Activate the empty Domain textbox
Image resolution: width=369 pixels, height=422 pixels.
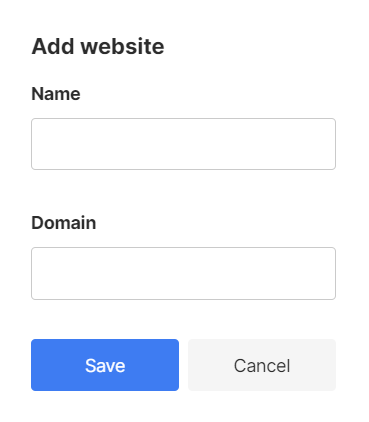[x=183, y=273]
